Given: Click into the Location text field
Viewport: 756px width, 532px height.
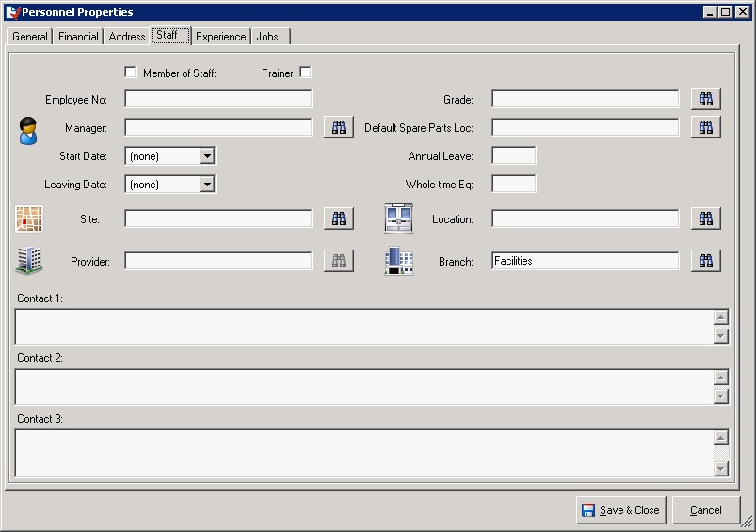Looking at the screenshot, I should point(586,218).
